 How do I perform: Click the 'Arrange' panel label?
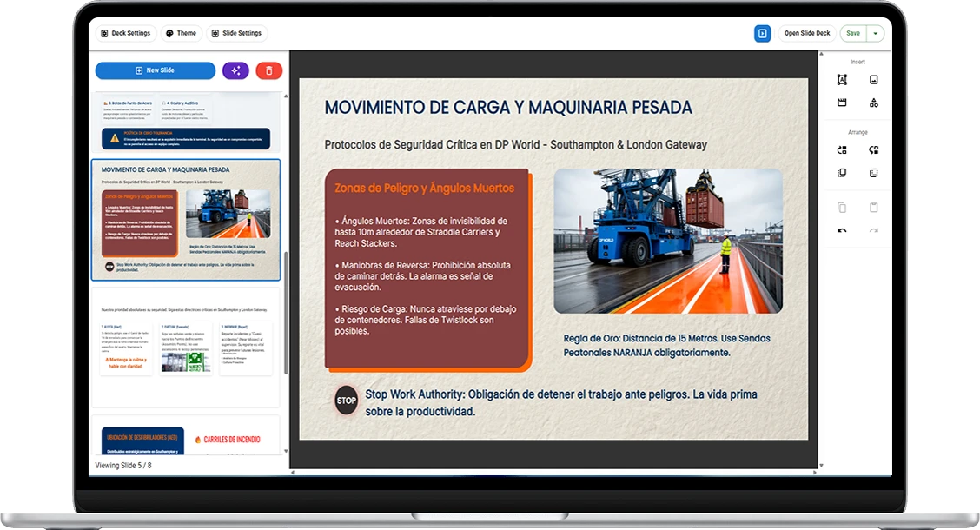[857, 132]
